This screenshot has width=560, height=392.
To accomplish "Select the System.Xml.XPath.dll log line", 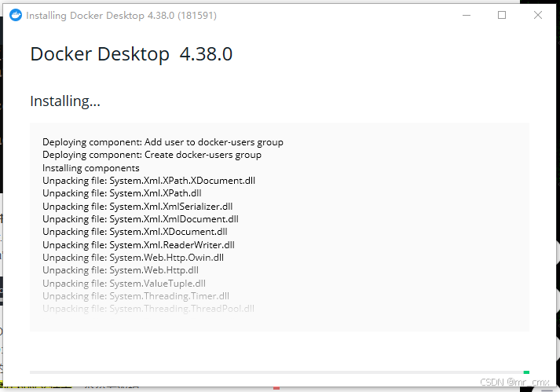I will coord(122,193).
